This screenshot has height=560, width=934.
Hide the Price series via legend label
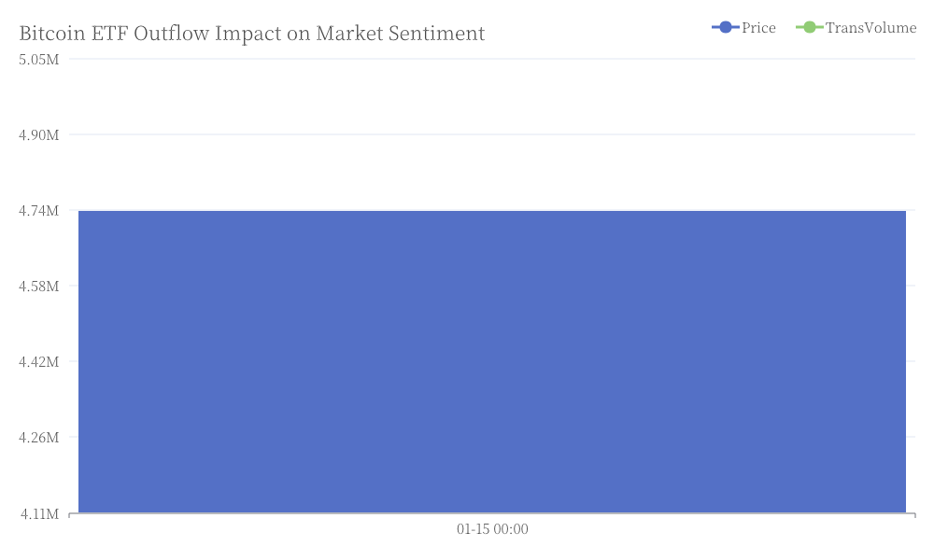[x=758, y=28]
